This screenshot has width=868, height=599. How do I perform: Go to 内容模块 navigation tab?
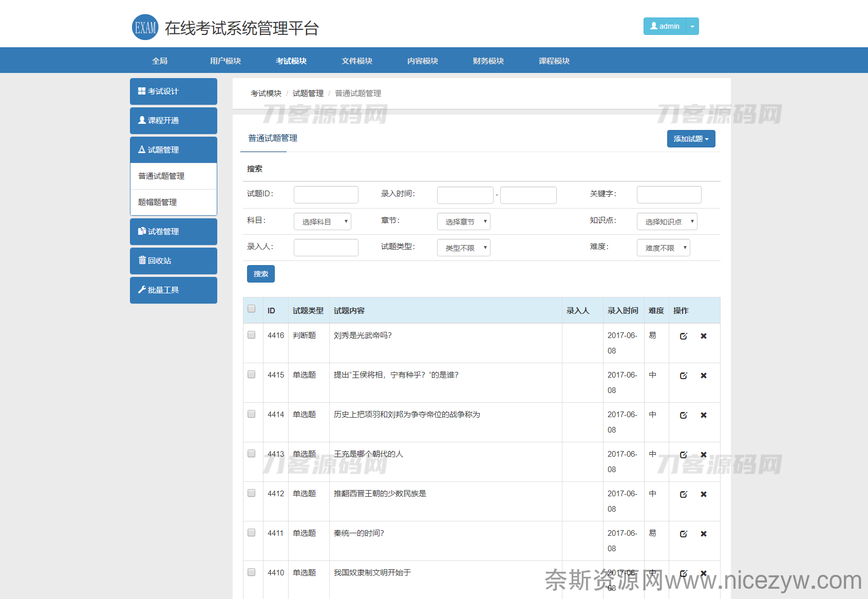(423, 61)
